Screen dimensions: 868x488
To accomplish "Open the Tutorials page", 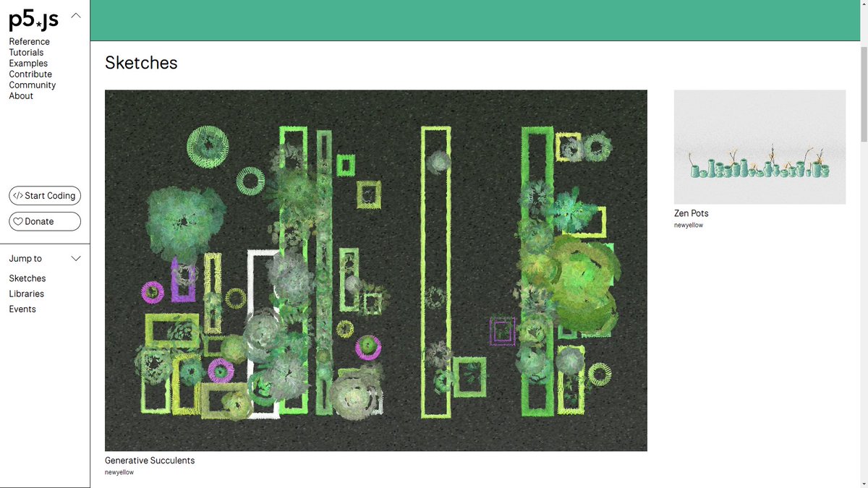I will coord(26,53).
